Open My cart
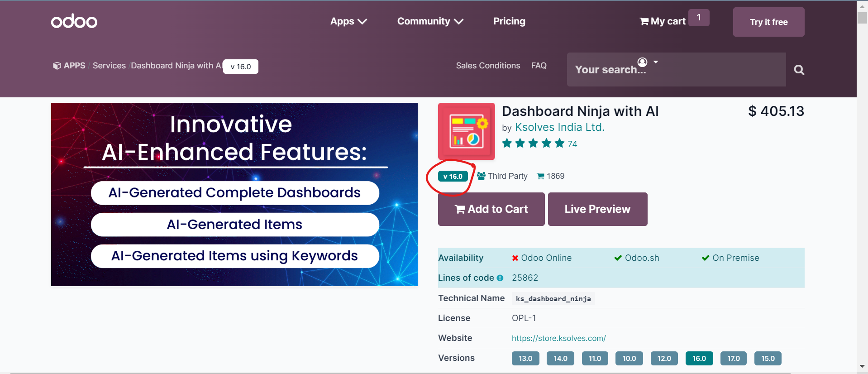This screenshot has height=374, width=868. (x=663, y=21)
